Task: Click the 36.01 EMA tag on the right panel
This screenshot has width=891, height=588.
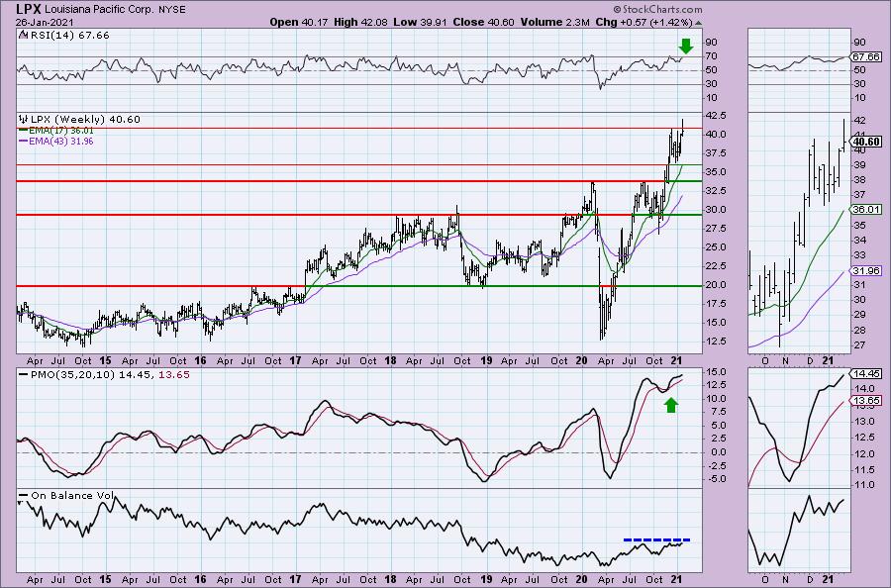Action: coord(866,210)
